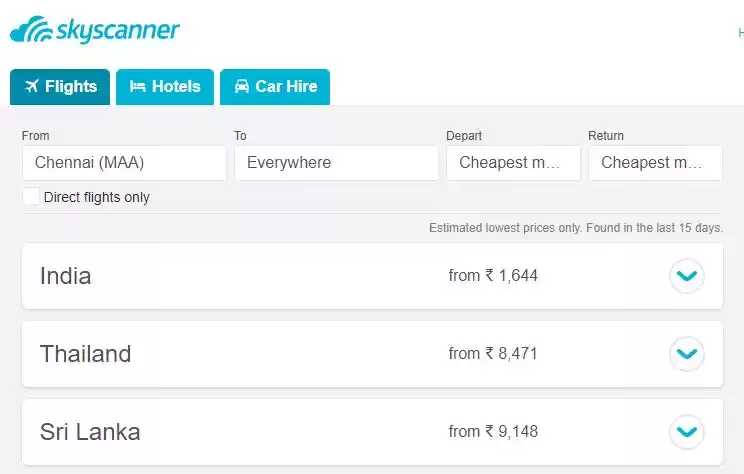Click the India destination name

tap(65, 276)
